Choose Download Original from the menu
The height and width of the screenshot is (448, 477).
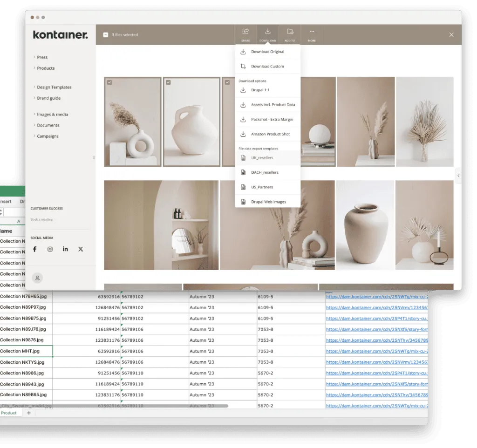(268, 52)
